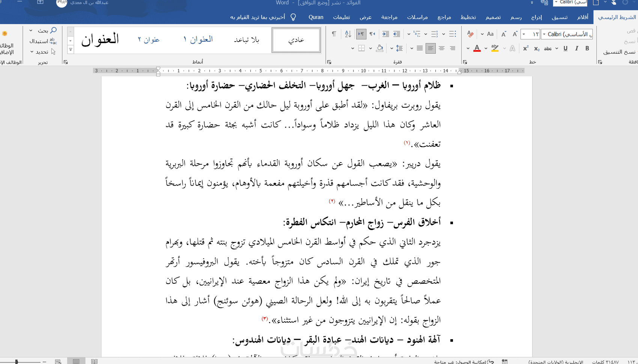The height and width of the screenshot is (364, 638).
Task: Open numbering list button
Action: (435, 34)
